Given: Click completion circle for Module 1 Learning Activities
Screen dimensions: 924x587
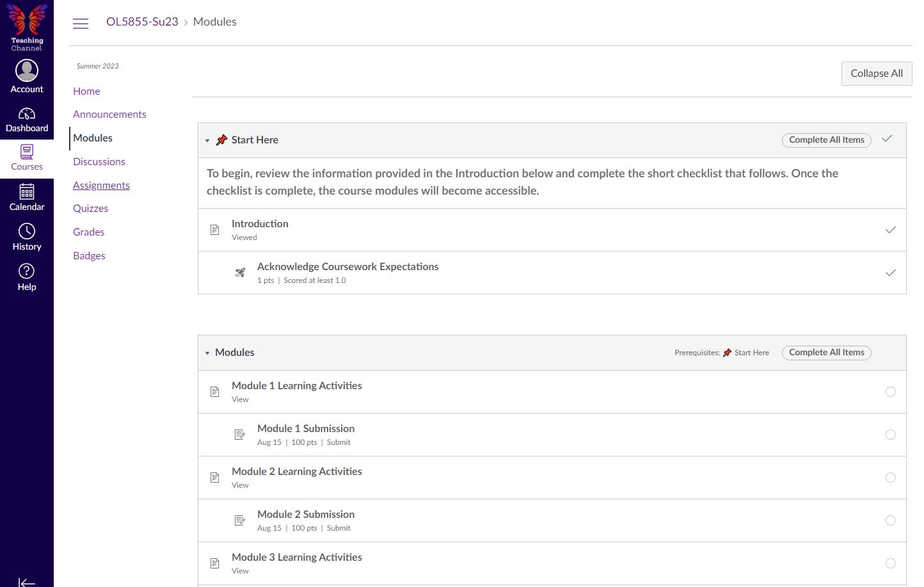Looking at the screenshot, I should (x=890, y=392).
